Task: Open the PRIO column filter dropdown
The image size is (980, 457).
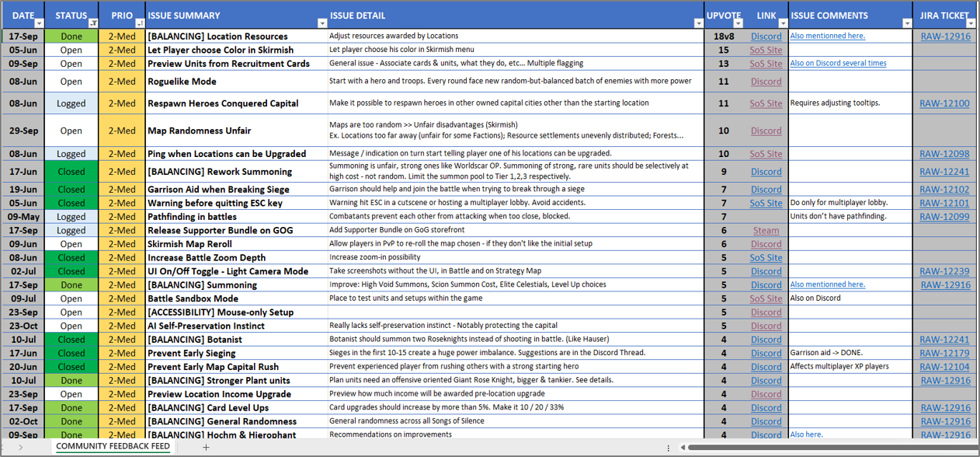Action: point(140,24)
